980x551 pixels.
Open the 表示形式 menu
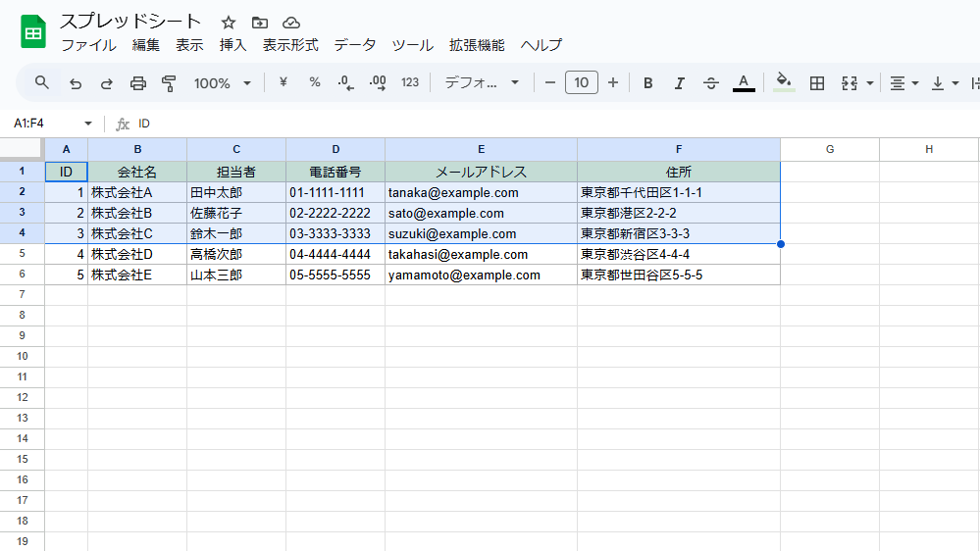(x=290, y=45)
